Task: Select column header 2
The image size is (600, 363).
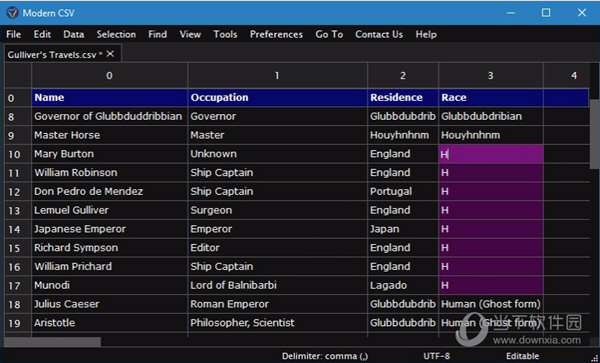Action: [403, 76]
